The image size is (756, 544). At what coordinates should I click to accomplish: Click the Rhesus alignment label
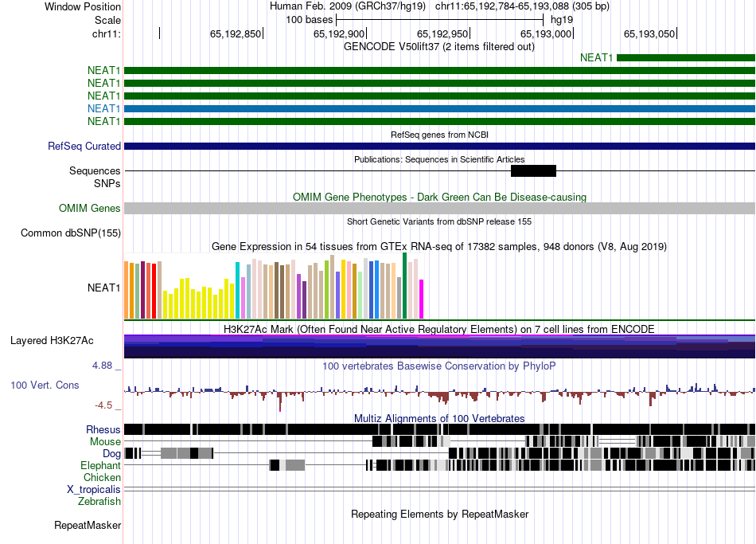click(x=103, y=429)
